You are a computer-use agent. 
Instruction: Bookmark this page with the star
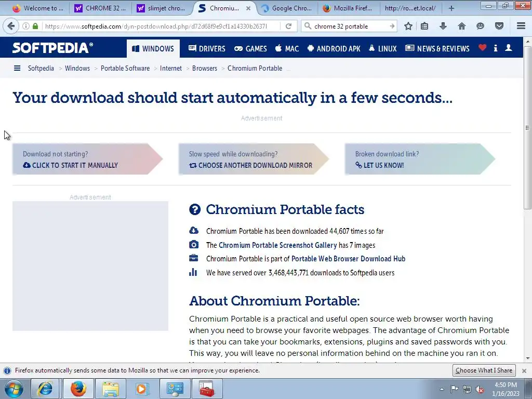point(408,26)
